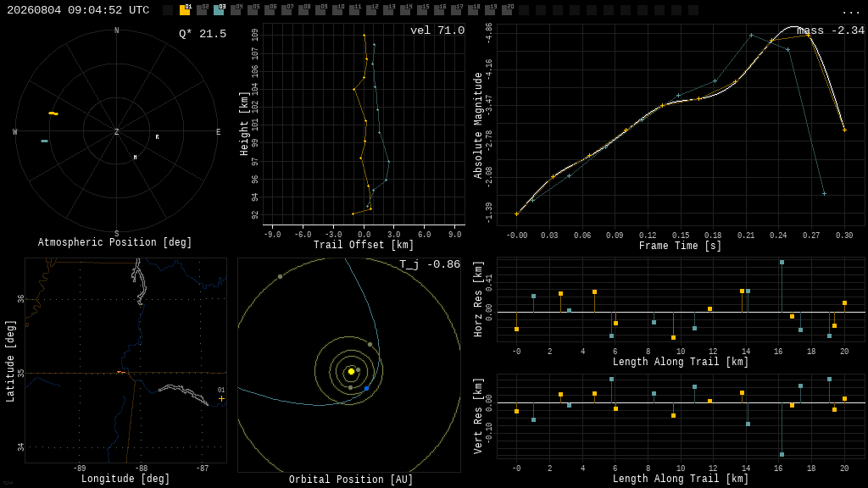
Task: Select station box labeled 06
Action: pyautogui.click(x=270, y=10)
